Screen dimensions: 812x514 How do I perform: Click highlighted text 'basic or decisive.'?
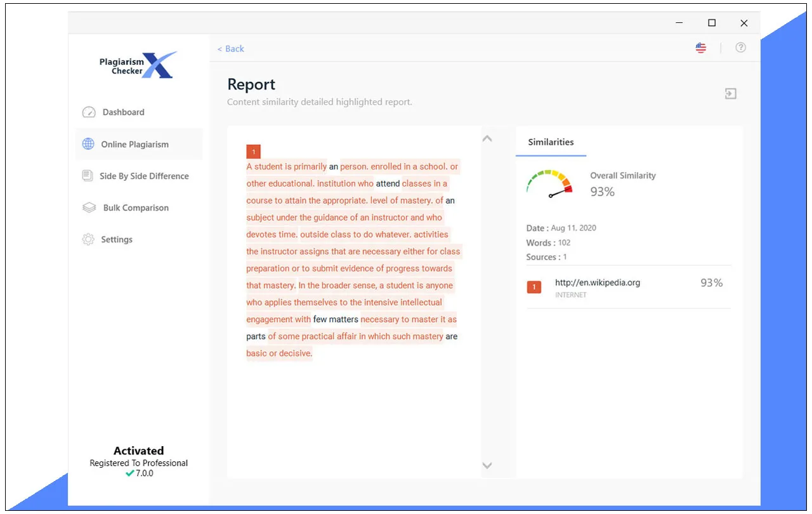coord(279,353)
